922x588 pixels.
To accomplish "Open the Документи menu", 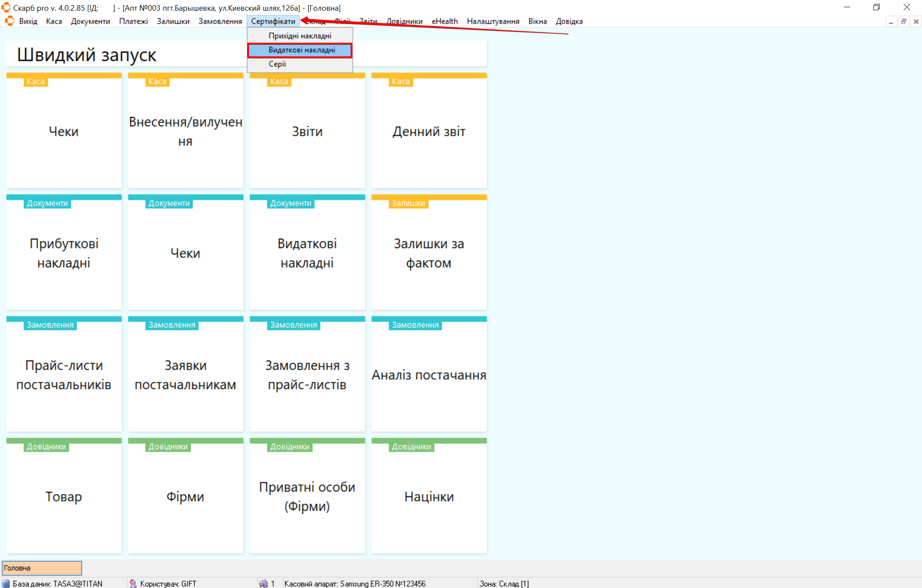I will 90,21.
